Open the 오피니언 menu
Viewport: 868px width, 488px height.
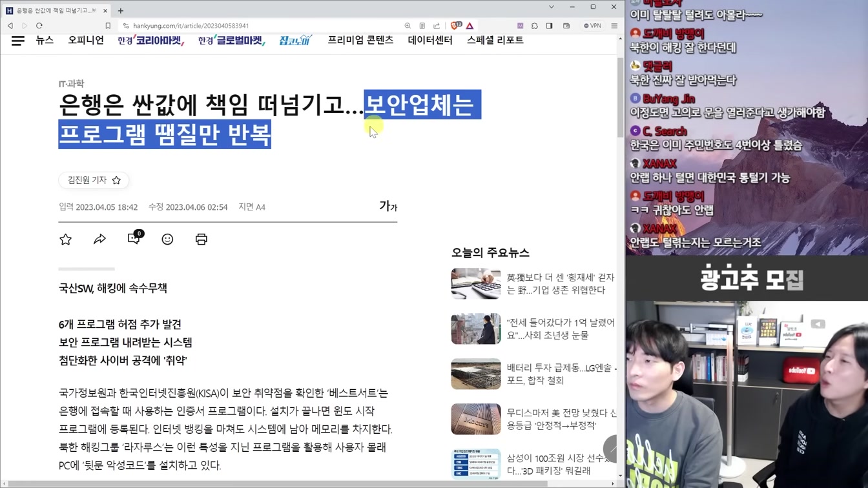pos(86,40)
